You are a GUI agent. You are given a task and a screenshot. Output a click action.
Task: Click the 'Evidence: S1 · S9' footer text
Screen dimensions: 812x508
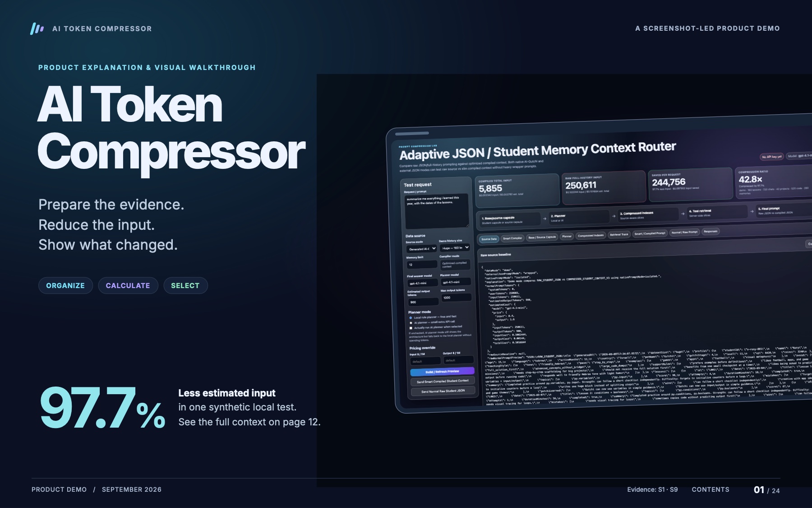pos(652,489)
